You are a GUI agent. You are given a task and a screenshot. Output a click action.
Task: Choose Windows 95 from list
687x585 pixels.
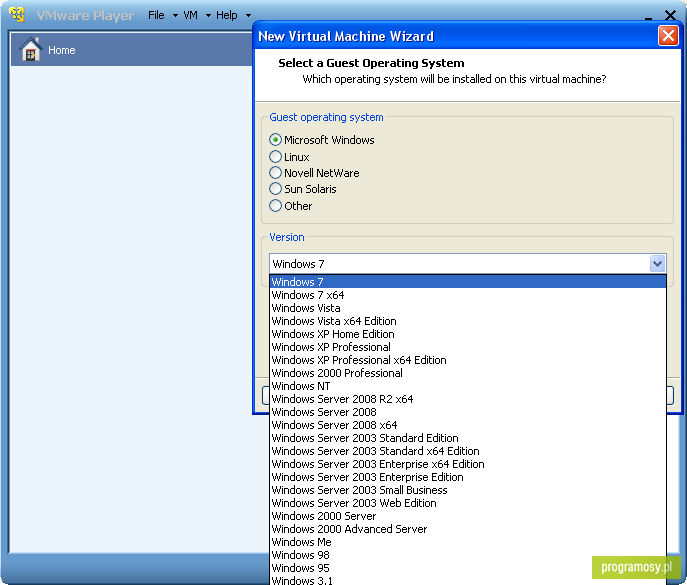click(x=468, y=568)
